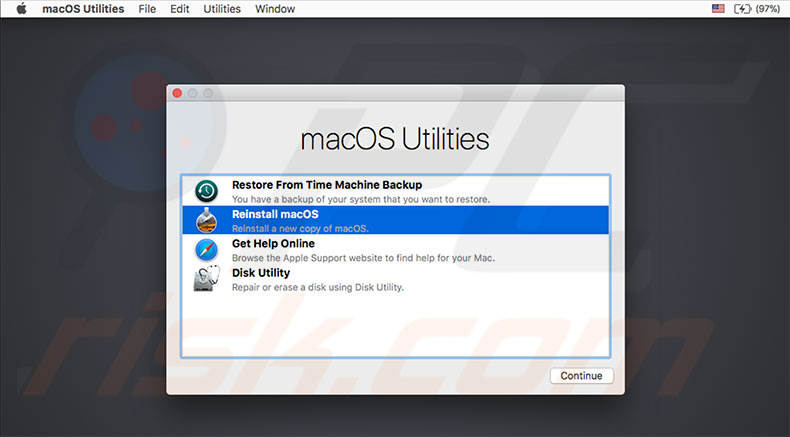Select Restore From Time Machine Backup title
Viewport: 790px width, 437px height.
coord(327,185)
